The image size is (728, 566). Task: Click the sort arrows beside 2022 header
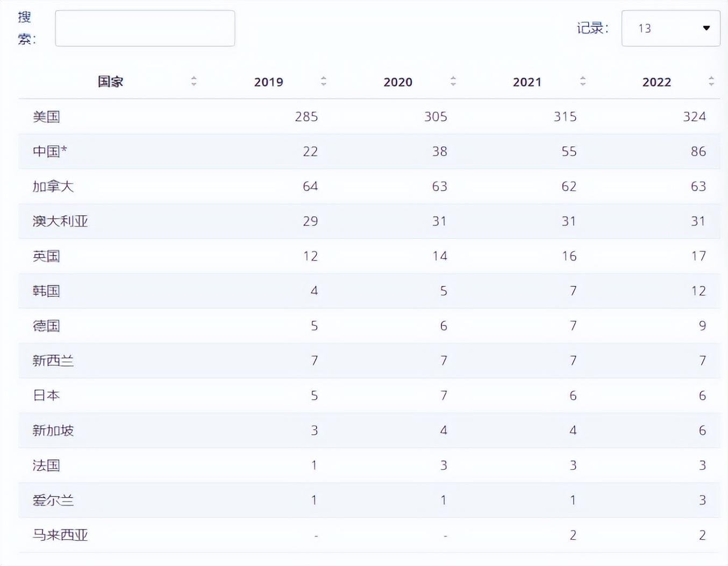(711, 81)
